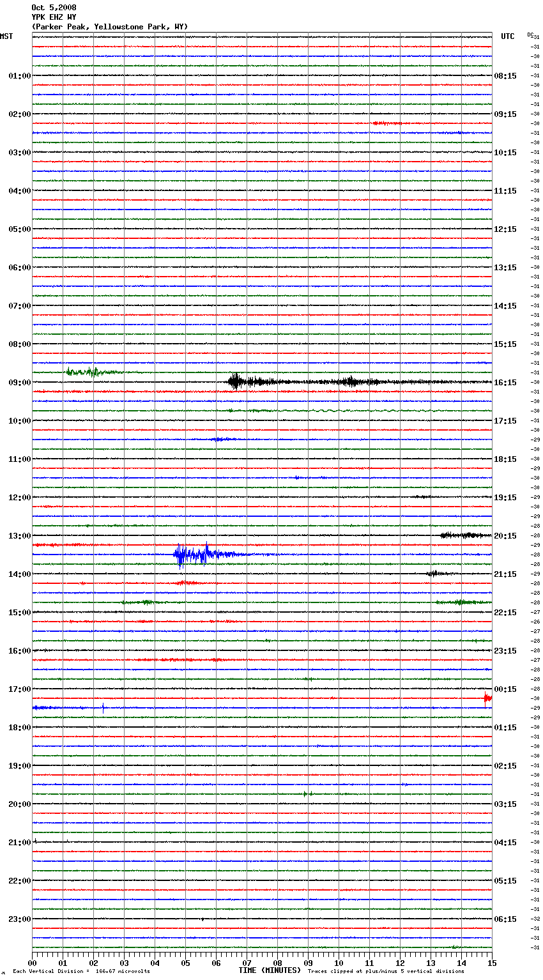Select the "22:00" MST time label

[x=20, y=881]
